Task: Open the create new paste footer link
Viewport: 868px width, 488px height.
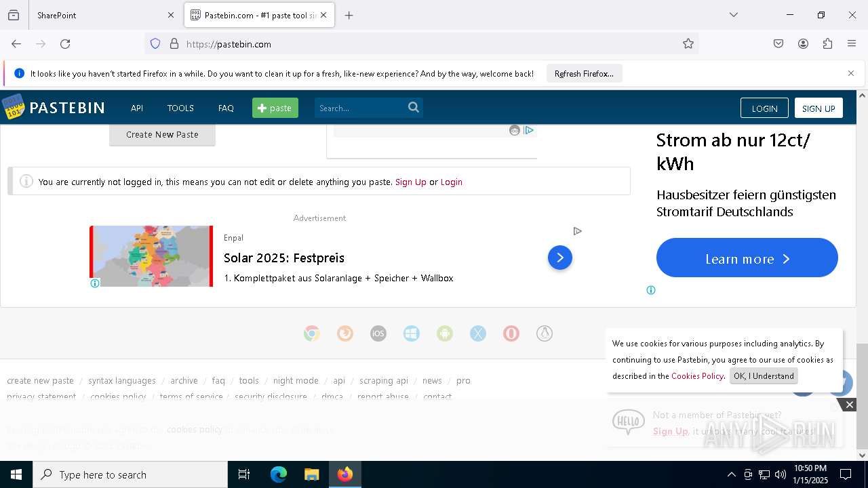Action: 40,381
